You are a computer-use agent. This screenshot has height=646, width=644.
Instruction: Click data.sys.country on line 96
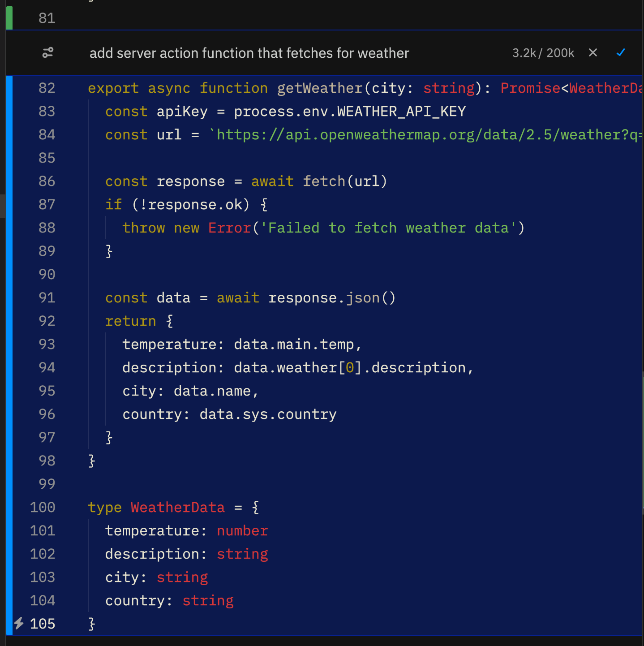pyautogui.click(x=268, y=414)
